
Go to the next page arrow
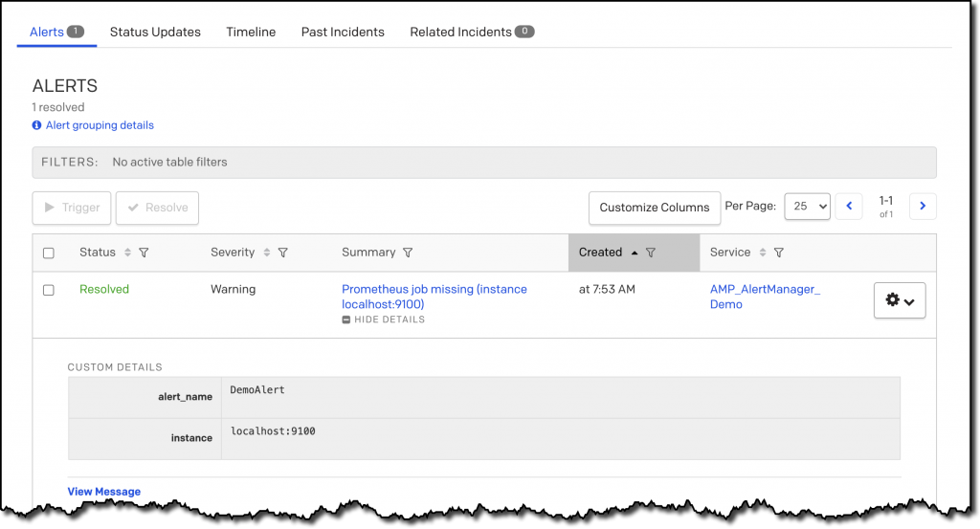click(923, 206)
